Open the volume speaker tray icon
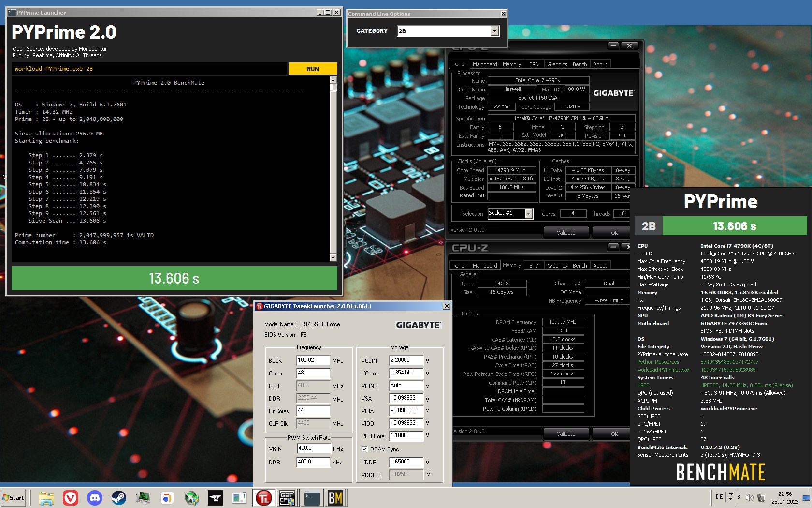Viewport: 812px width, 508px height. coord(750,498)
